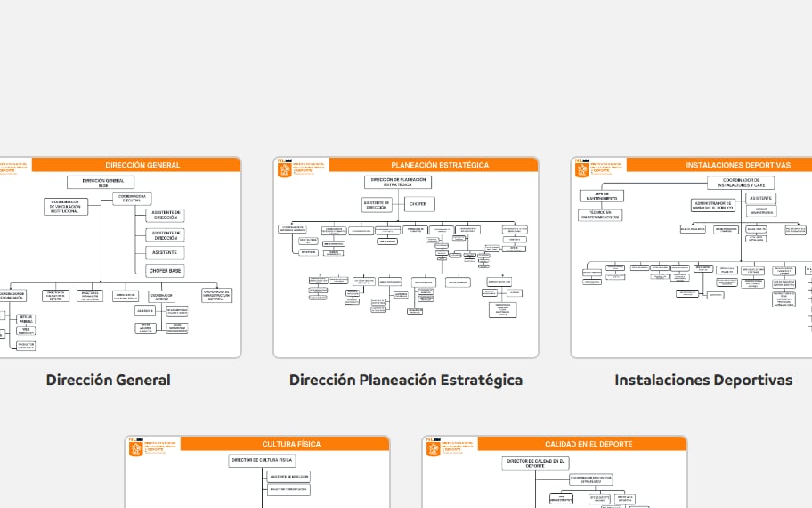Click the 'TÉCNICO EN MANTENIMIENTO' box
The width and height of the screenshot is (812, 508).
tap(600, 215)
